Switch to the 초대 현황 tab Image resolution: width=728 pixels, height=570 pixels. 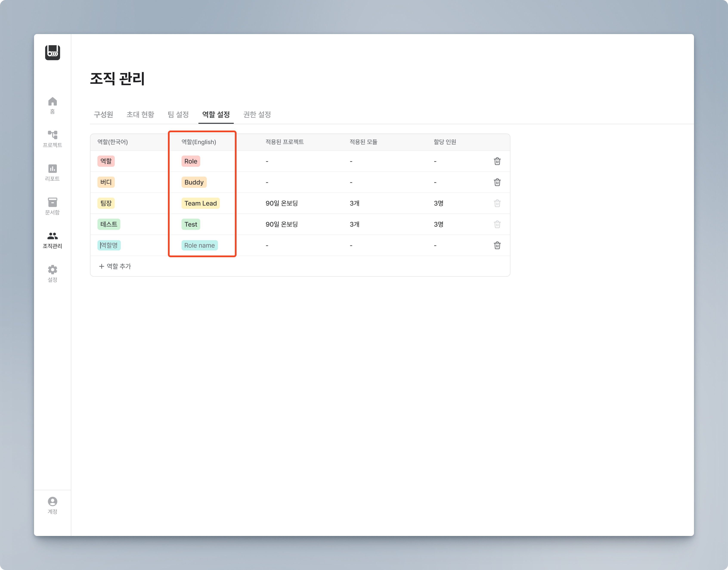pos(140,114)
